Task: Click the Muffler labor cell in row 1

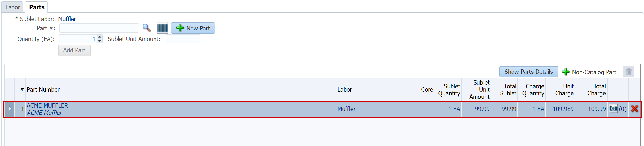Action: click(378, 109)
